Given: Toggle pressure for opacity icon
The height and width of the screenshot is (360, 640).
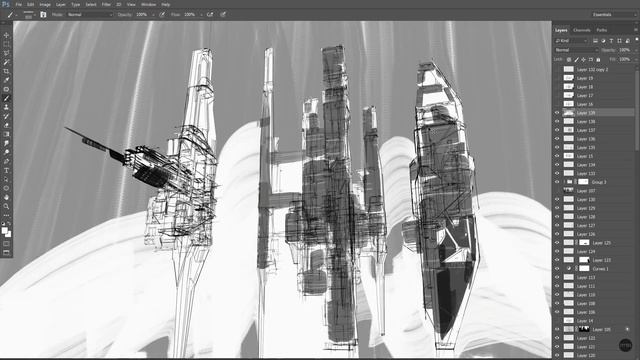Looking at the screenshot, I should [162, 15].
